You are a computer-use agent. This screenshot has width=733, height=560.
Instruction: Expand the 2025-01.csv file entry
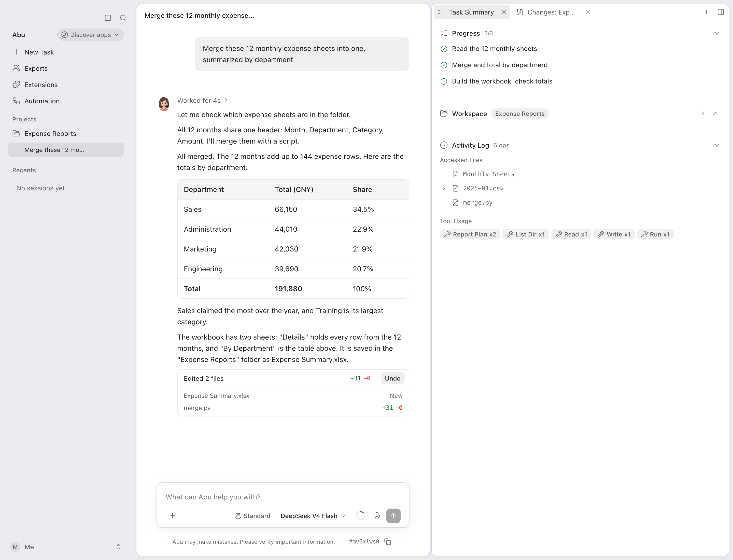pos(444,188)
